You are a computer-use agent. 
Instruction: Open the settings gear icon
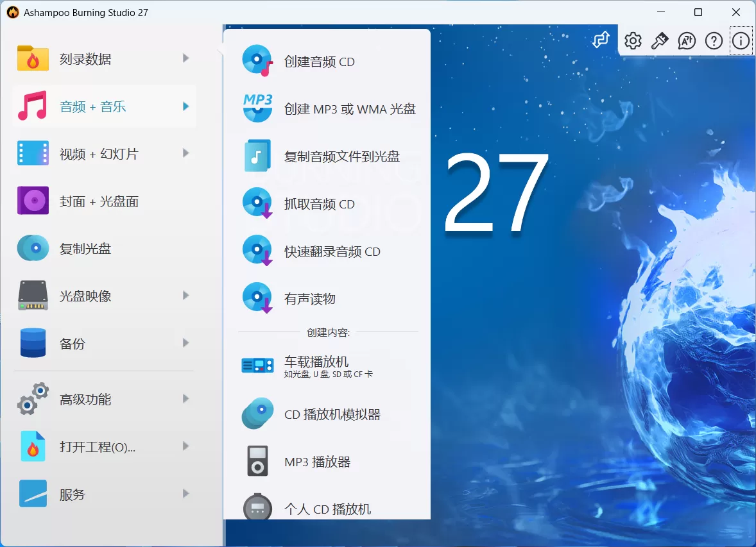pos(632,40)
